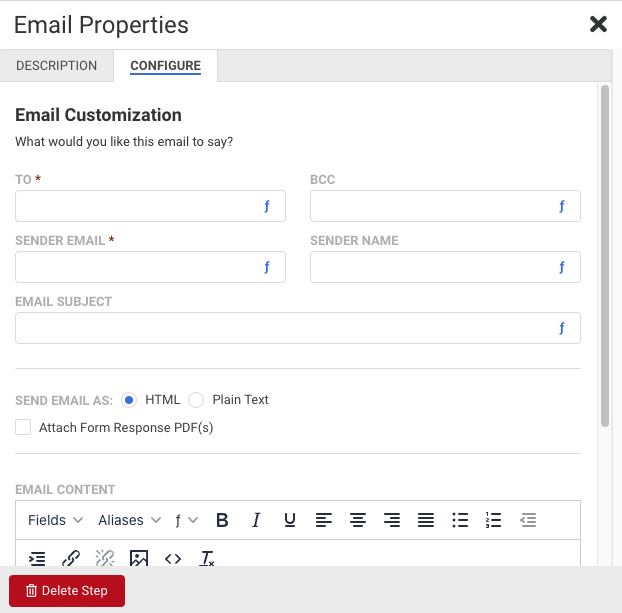The width and height of the screenshot is (622, 613).
Task: Remove link with the unlink icon
Action: [105, 559]
